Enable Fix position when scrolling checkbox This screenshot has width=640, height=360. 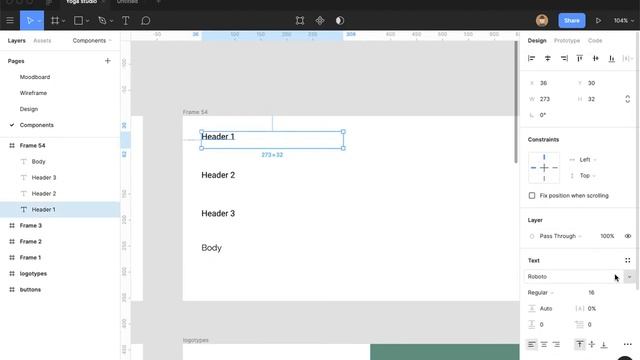pos(532,196)
